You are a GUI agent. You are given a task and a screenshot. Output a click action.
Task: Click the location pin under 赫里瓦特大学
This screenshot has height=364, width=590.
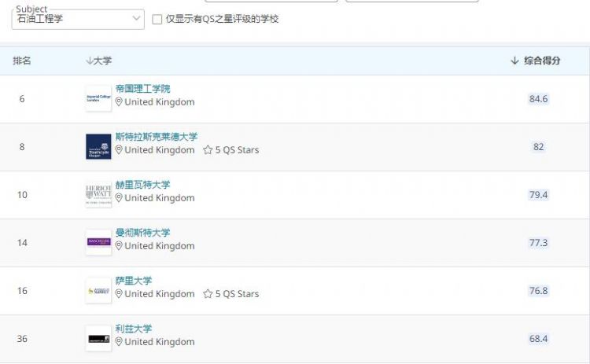tap(119, 198)
